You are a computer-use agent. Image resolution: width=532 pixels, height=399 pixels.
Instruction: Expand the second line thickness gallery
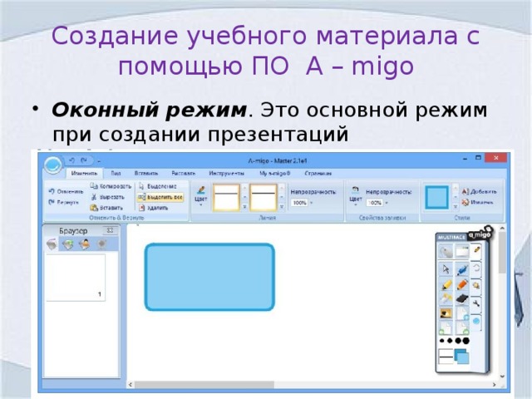coord(282,207)
